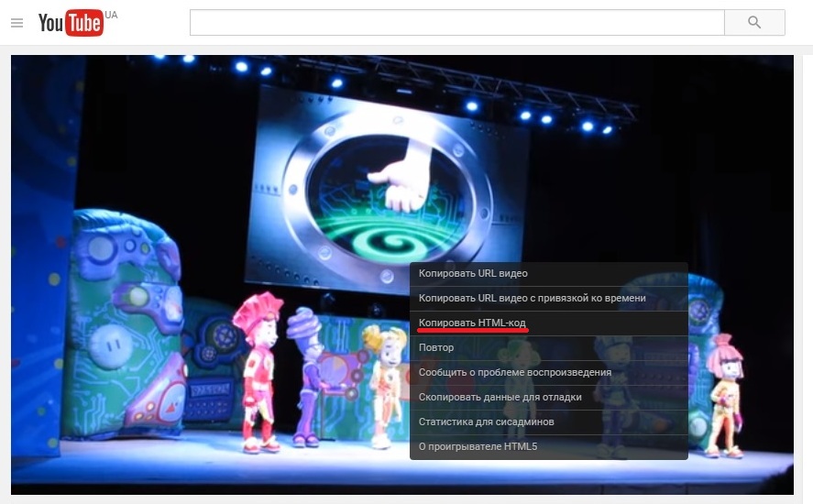This screenshot has width=813, height=504.
Task: Go to the YouTube home logo
Action: pyautogui.click(x=71, y=22)
